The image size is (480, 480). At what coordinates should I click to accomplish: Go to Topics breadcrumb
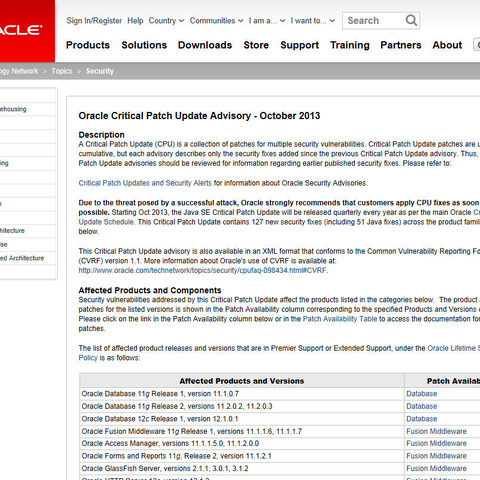[x=62, y=71]
